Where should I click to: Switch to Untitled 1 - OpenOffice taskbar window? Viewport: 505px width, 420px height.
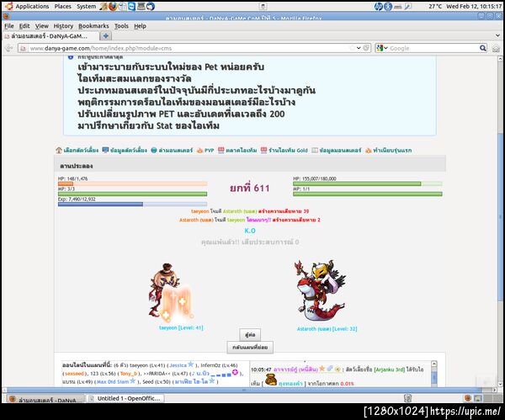click(x=126, y=399)
